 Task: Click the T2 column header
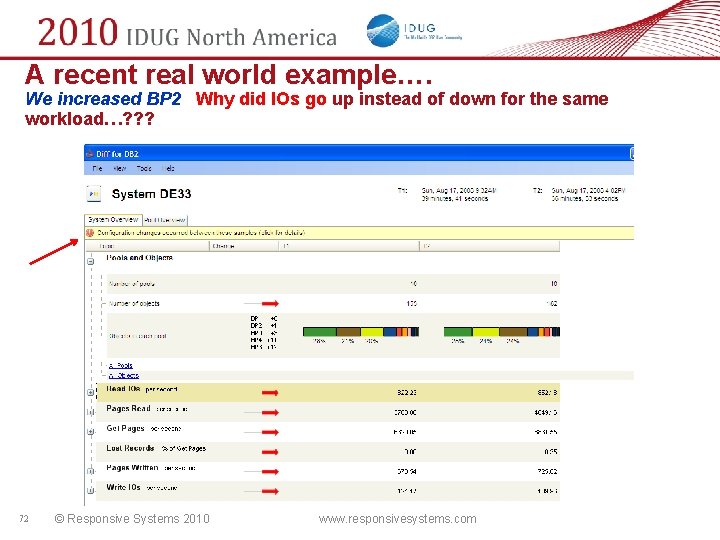point(489,247)
